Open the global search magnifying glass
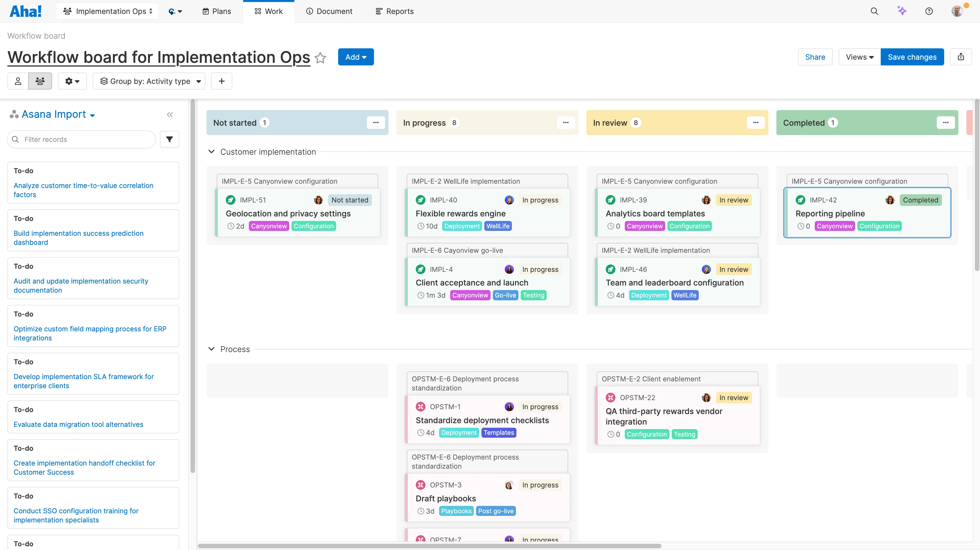This screenshot has width=980, height=550. click(875, 11)
